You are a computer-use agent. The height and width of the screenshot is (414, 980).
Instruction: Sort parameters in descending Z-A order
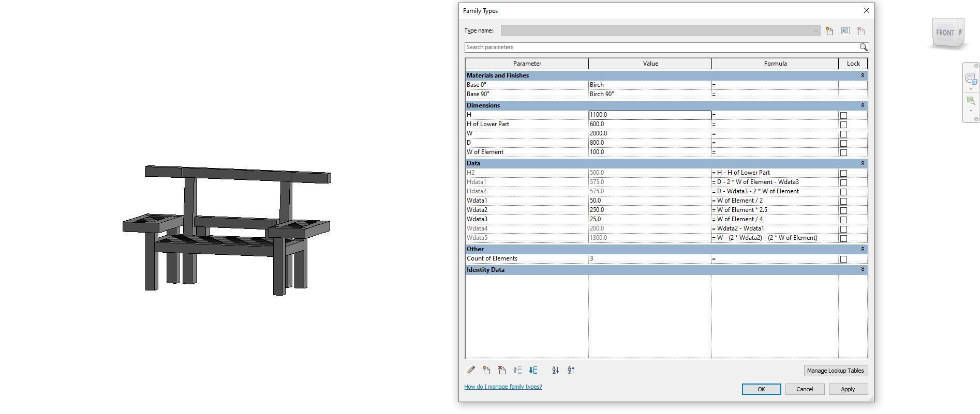tap(571, 370)
